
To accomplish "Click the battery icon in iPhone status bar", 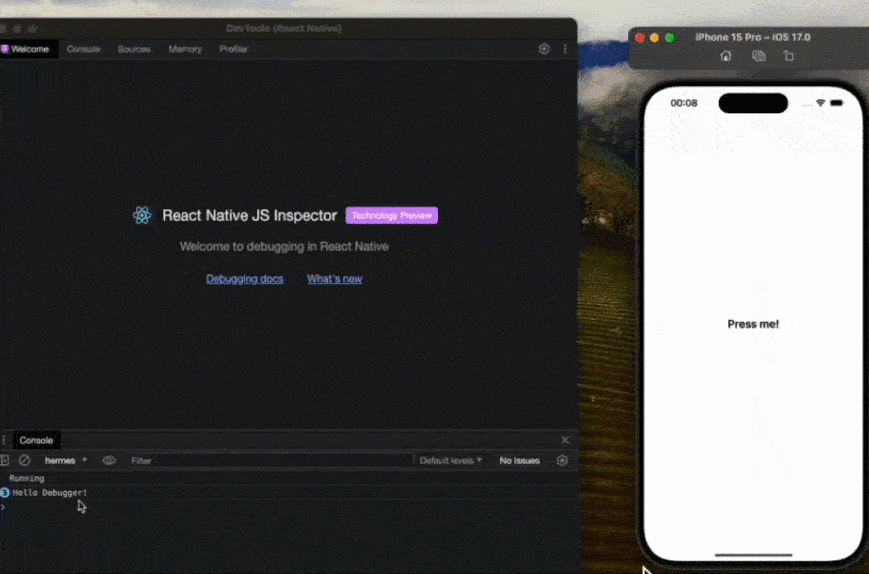I will click(x=836, y=102).
